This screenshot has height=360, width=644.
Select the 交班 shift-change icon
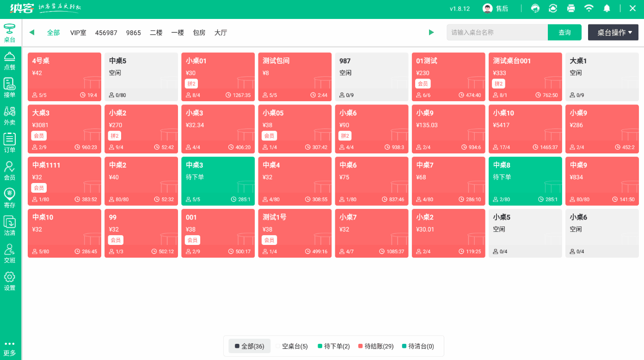[10, 253]
